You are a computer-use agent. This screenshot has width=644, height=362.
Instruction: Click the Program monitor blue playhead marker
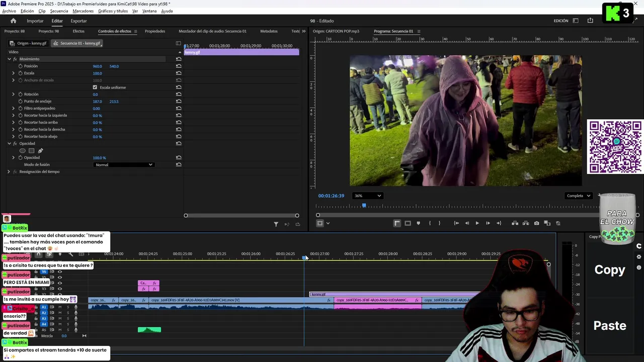click(x=364, y=206)
